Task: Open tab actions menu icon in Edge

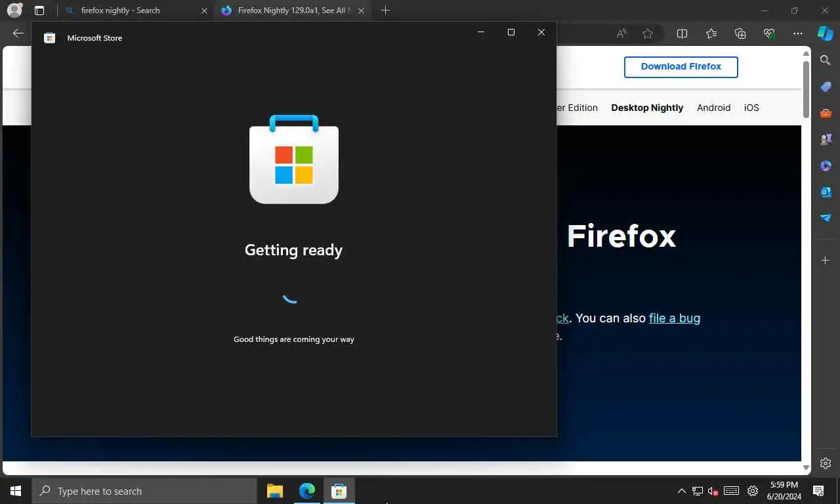Action: coord(39,10)
